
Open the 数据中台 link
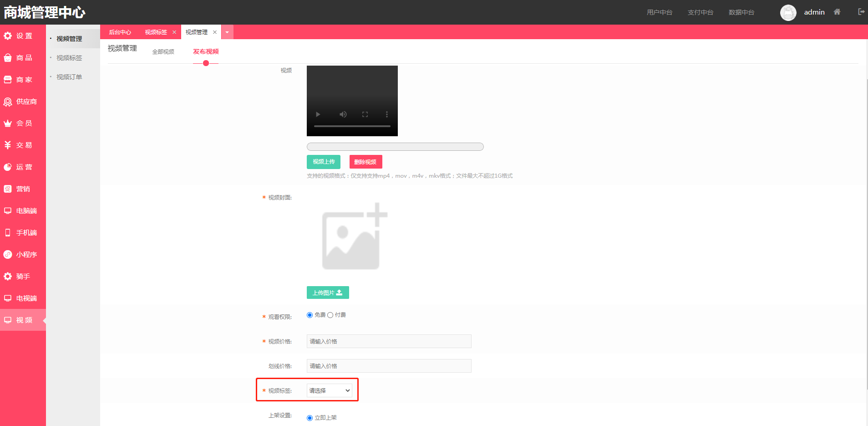pos(741,12)
